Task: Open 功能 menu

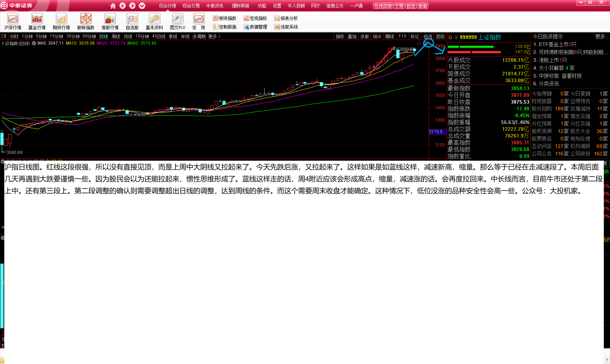Action: [262, 6]
